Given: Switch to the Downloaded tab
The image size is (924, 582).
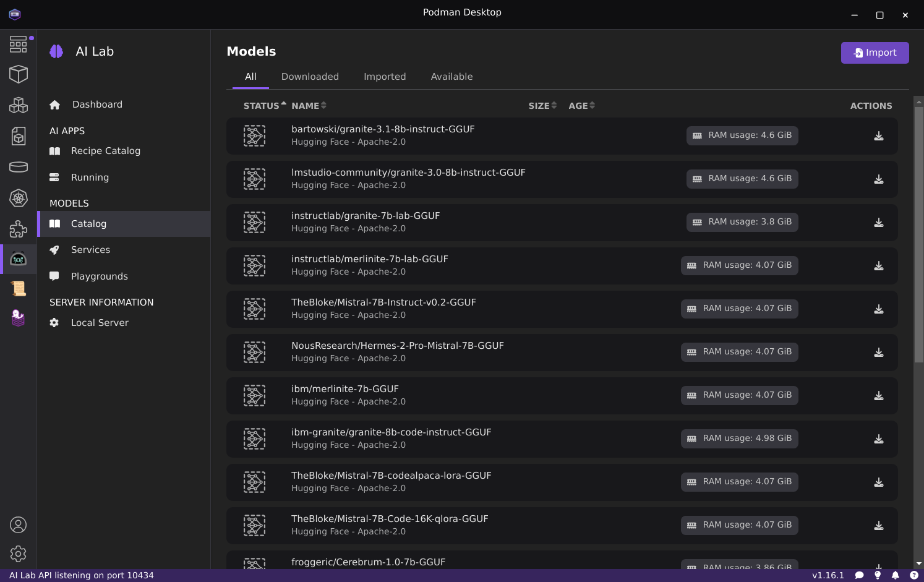Looking at the screenshot, I should click(310, 77).
